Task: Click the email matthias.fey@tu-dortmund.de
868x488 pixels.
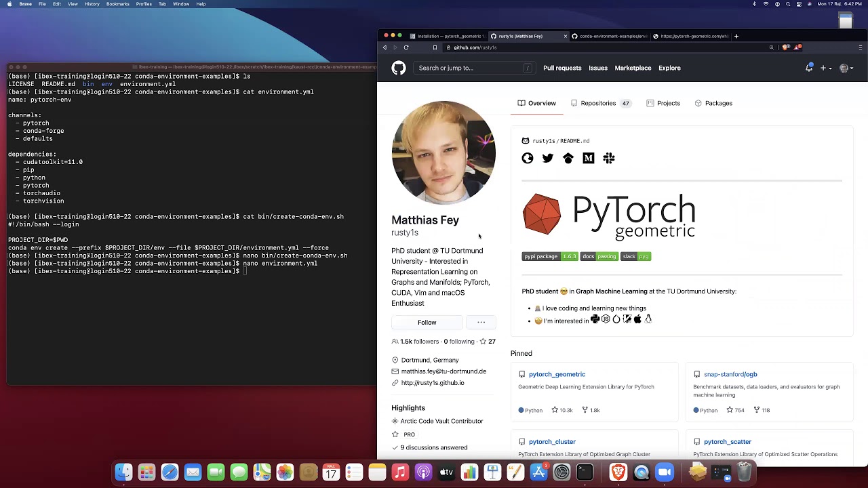Action: [x=443, y=371]
